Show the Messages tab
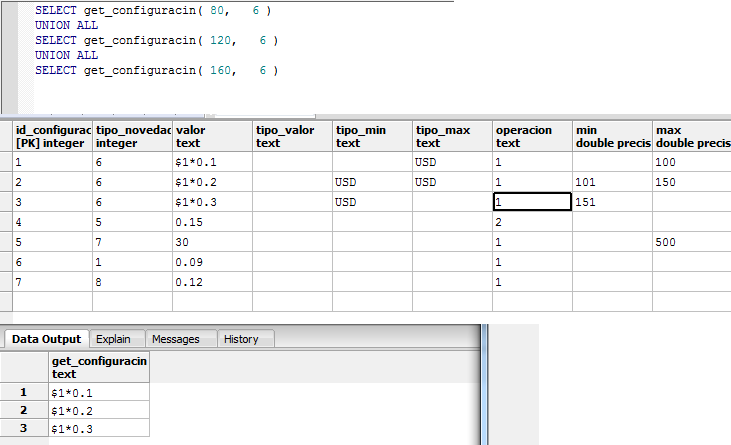 pos(178,339)
